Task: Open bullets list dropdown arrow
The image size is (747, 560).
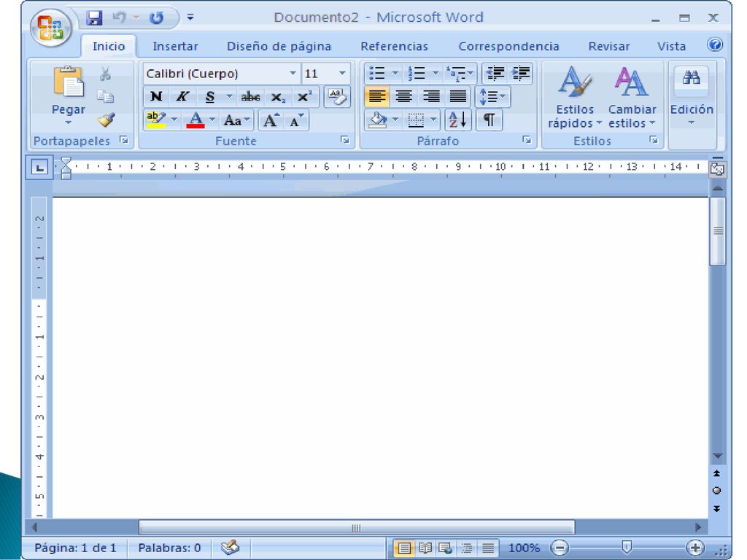Action: coord(395,74)
